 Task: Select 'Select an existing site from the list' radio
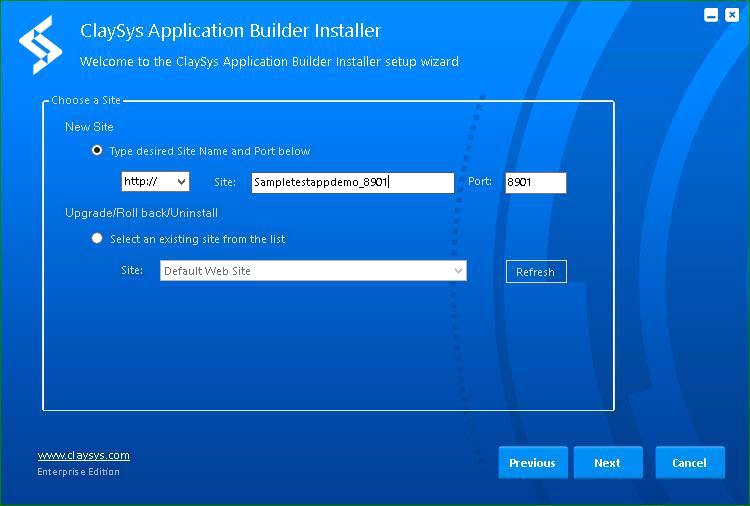[x=97, y=238]
